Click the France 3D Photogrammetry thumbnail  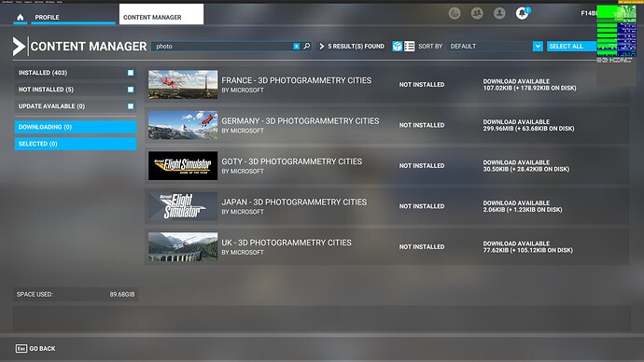[x=183, y=85]
